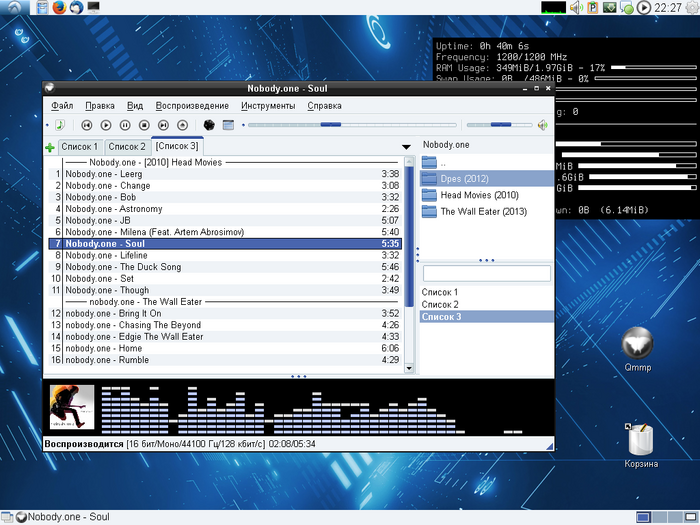Screen dimensions: 700x525
Task: Select Список 2 in the playlists panel
Action: coord(440,304)
